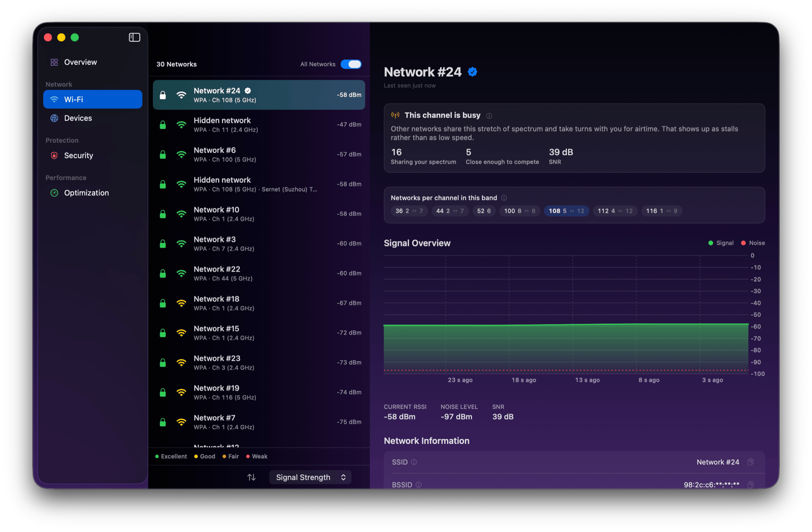Click the Optimization gauge icon

tap(54, 193)
